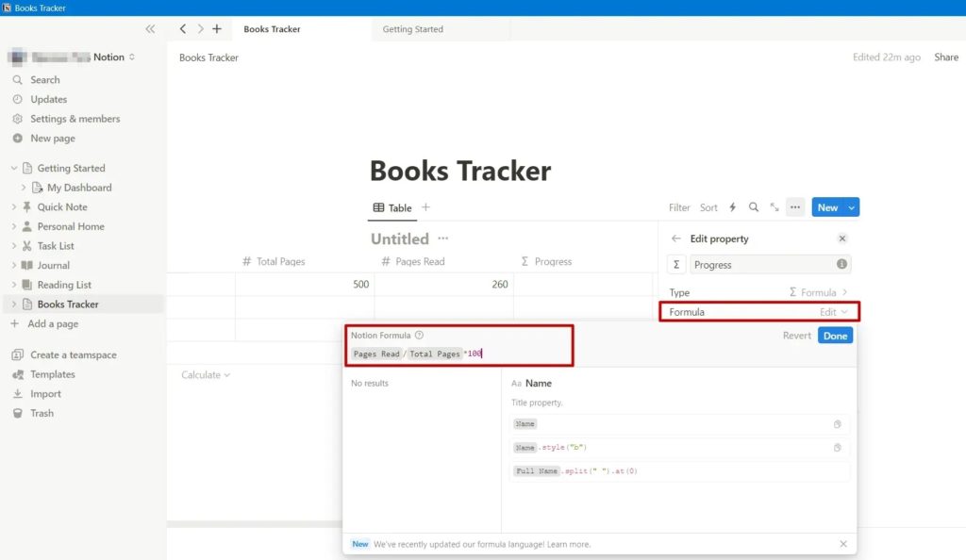Click the Import download icon
Screen dimensions: 966x560
tap(17, 394)
